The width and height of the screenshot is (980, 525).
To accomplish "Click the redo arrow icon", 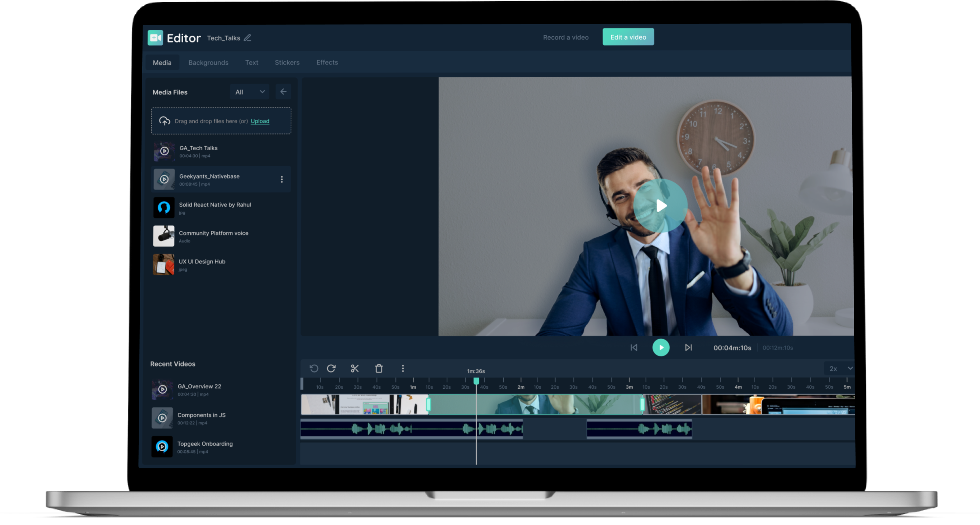I will [x=331, y=368].
